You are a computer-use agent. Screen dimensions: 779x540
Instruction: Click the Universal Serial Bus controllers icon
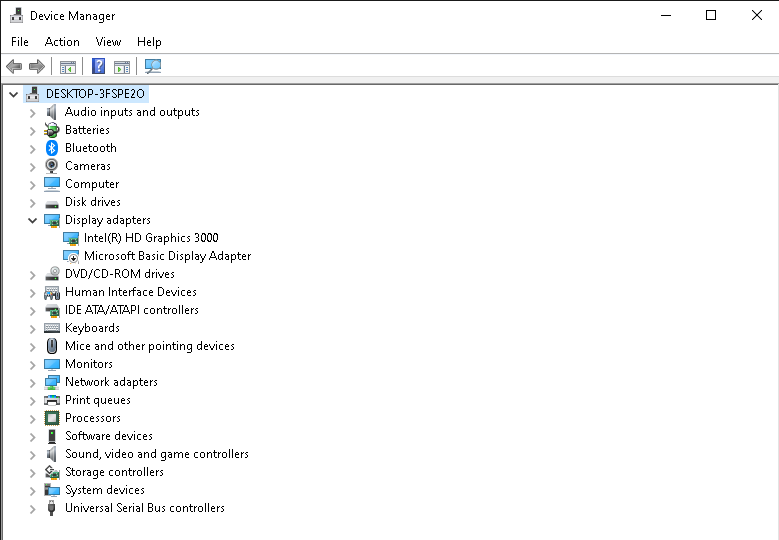click(x=51, y=508)
